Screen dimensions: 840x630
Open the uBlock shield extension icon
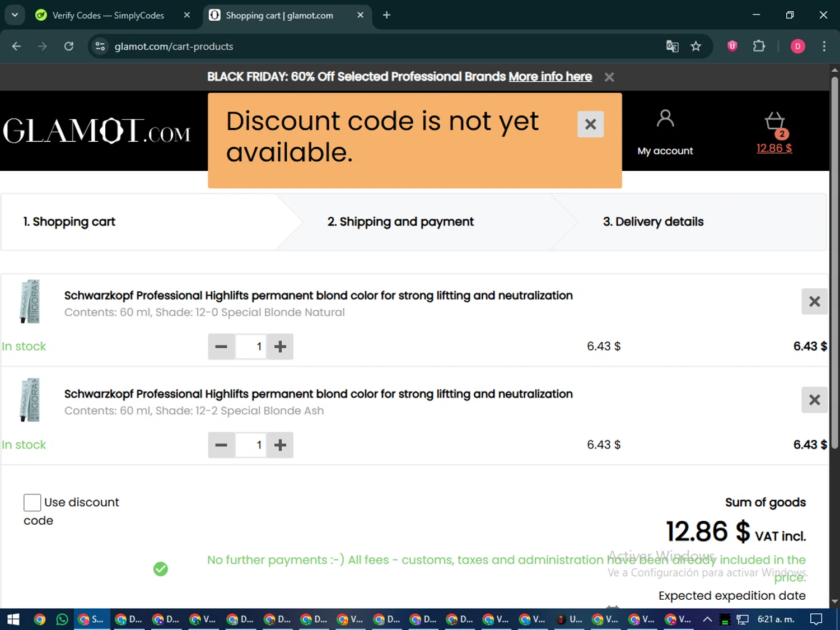732,46
